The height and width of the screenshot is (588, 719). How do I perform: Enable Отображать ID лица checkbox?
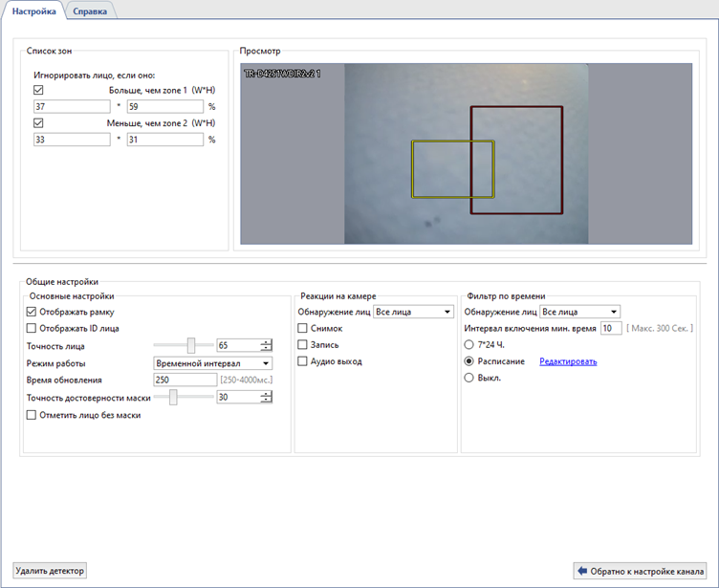tap(33, 329)
